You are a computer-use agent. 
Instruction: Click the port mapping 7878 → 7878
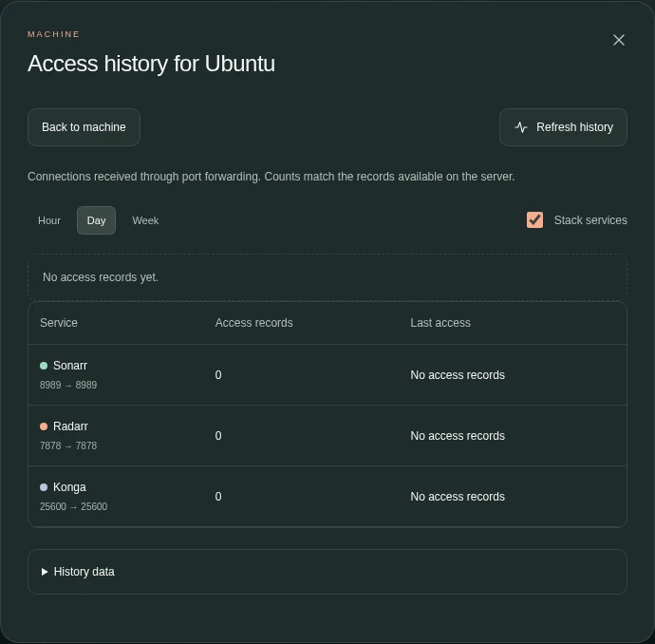click(68, 445)
